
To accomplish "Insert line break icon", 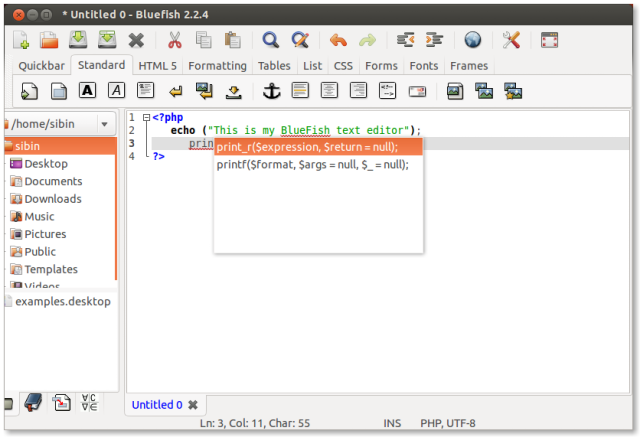I will [x=176, y=91].
